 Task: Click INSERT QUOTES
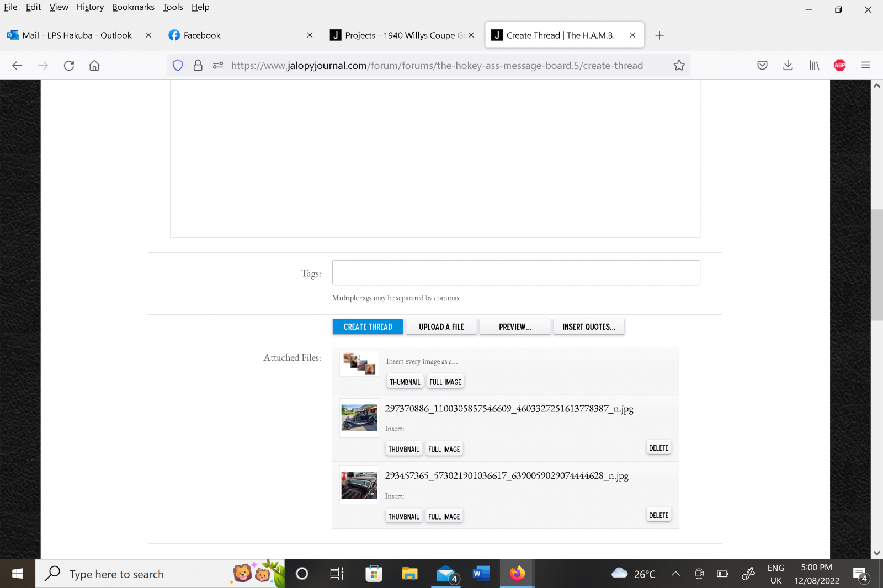pos(588,327)
